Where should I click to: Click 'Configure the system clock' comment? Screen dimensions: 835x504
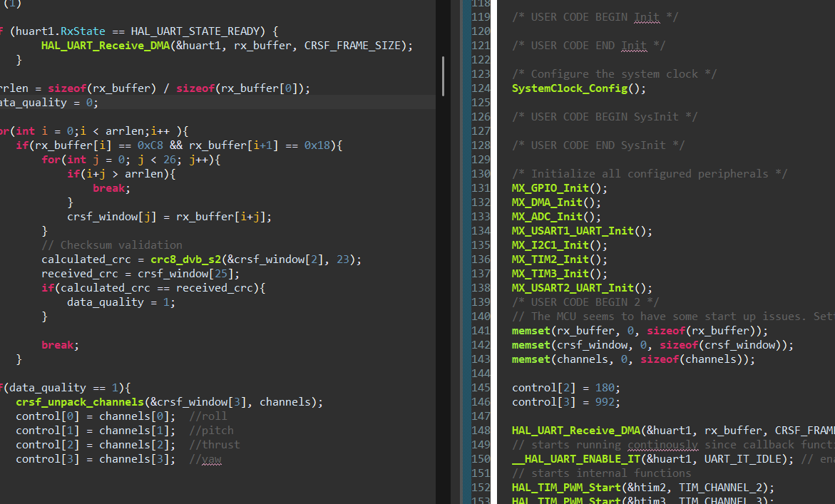coord(614,74)
